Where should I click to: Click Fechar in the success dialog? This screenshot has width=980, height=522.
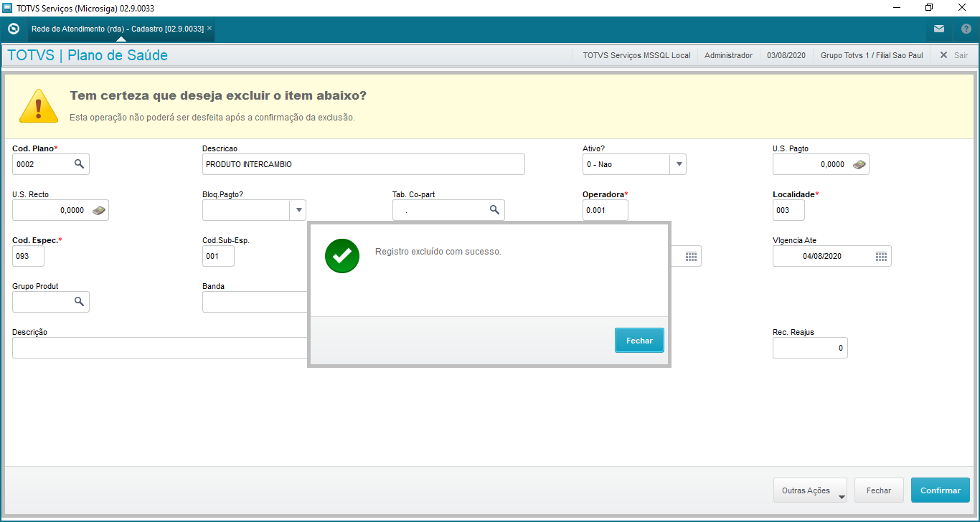pos(639,341)
